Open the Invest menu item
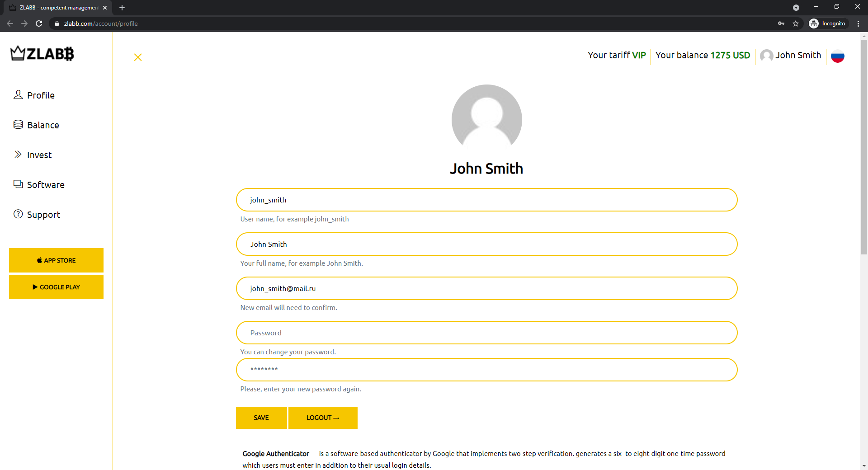868x470 pixels. tap(39, 155)
